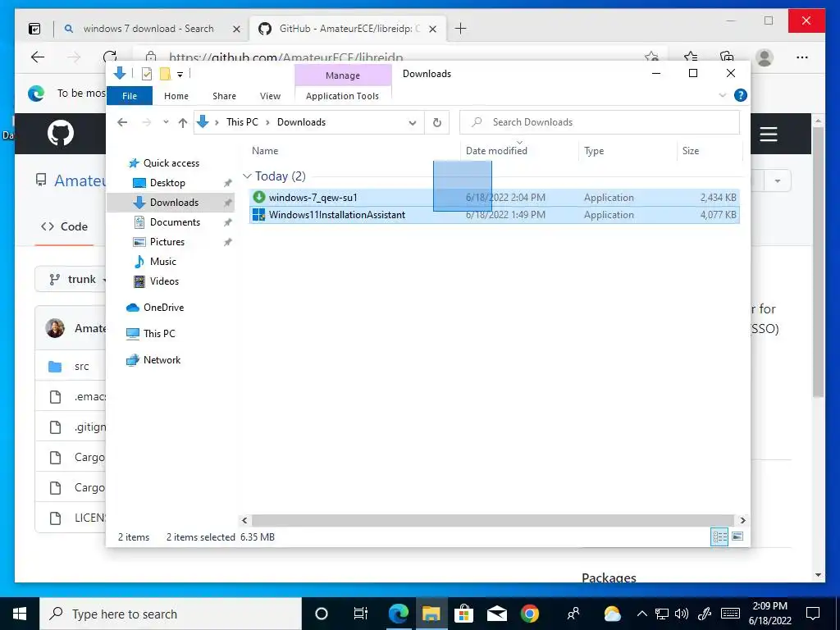The width and height of the screenshot is (840, 630).
Task: Expand the ribbon with the chevron
Action: click(722, 95)
